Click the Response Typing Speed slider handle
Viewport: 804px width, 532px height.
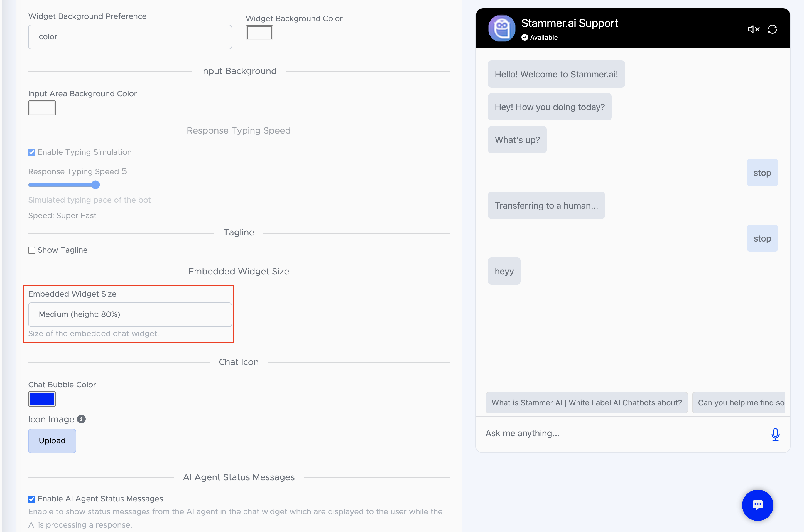96,185
